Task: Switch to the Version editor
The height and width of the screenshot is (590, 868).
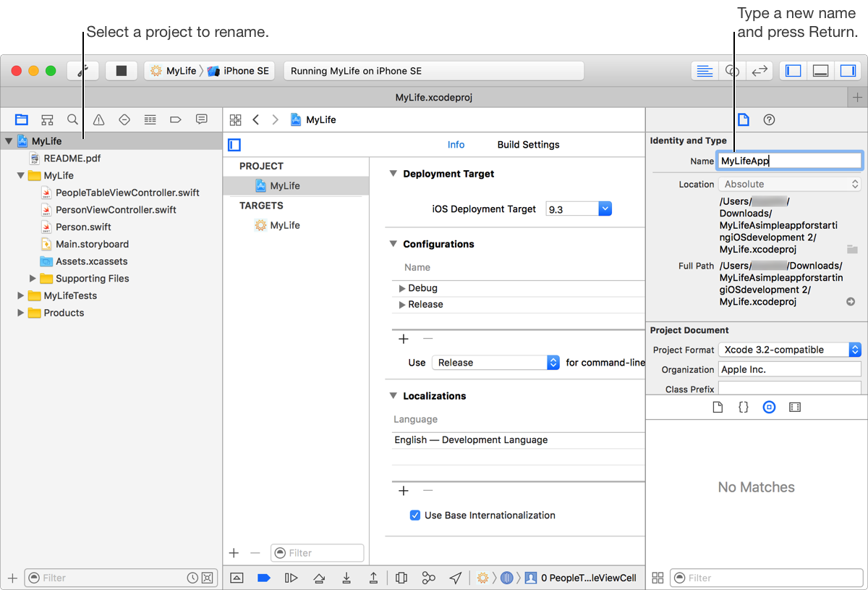Action: point(759,71)
